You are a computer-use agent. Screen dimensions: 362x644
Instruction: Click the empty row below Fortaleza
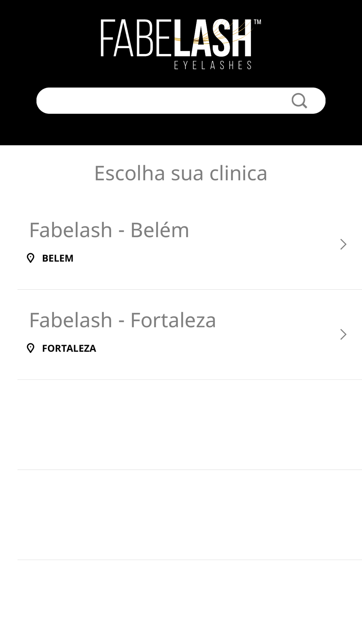tap(188, 425)
